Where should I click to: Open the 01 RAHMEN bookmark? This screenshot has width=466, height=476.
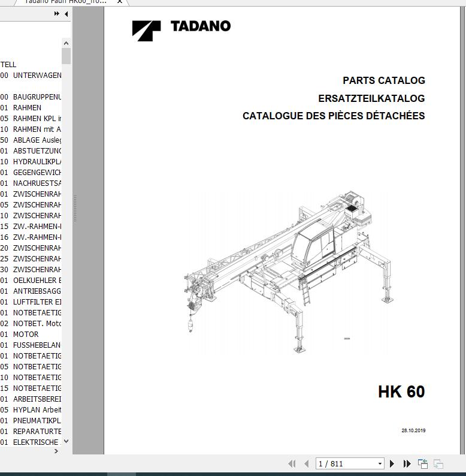[x=20, y=108]
